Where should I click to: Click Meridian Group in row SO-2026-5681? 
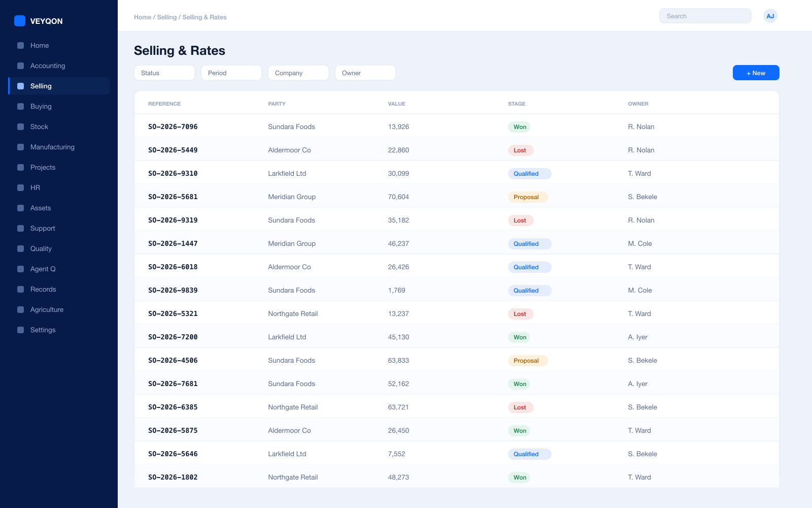click(x=292, y=197)
